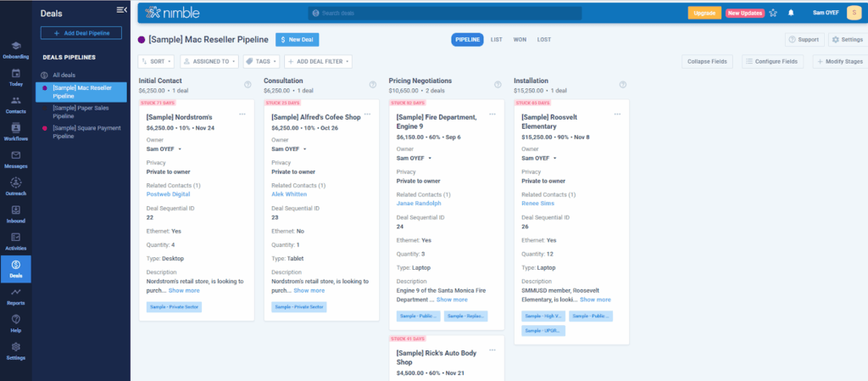
Task: Click the purple pipeline color dot in title
Action: coord(141,39)
